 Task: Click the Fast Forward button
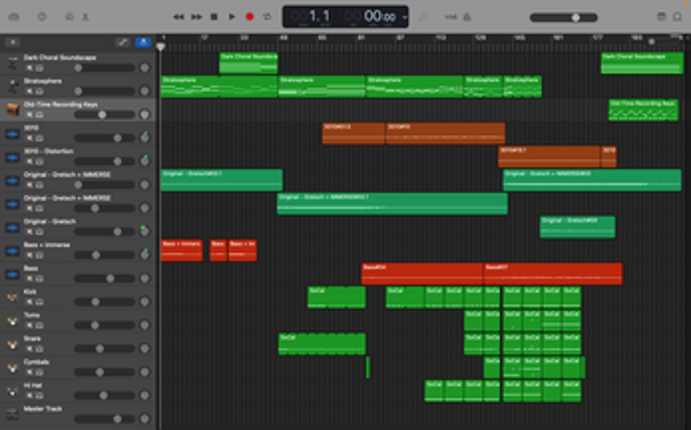196,17
